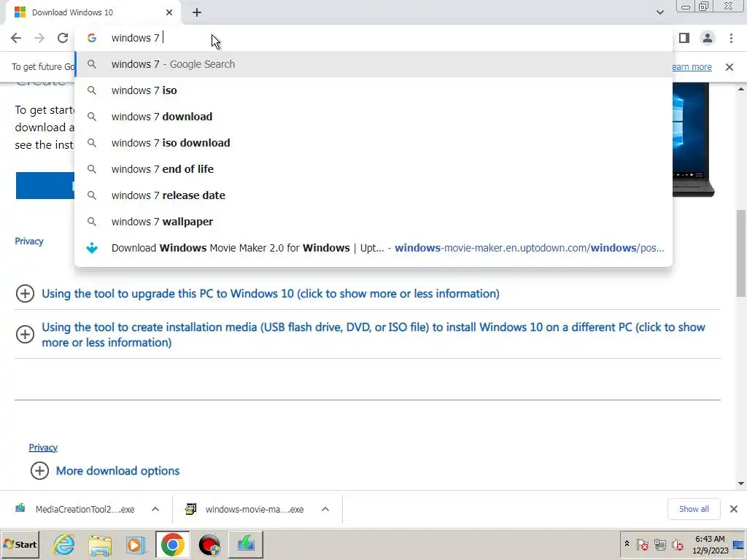Reload the current page

point(63,38)
